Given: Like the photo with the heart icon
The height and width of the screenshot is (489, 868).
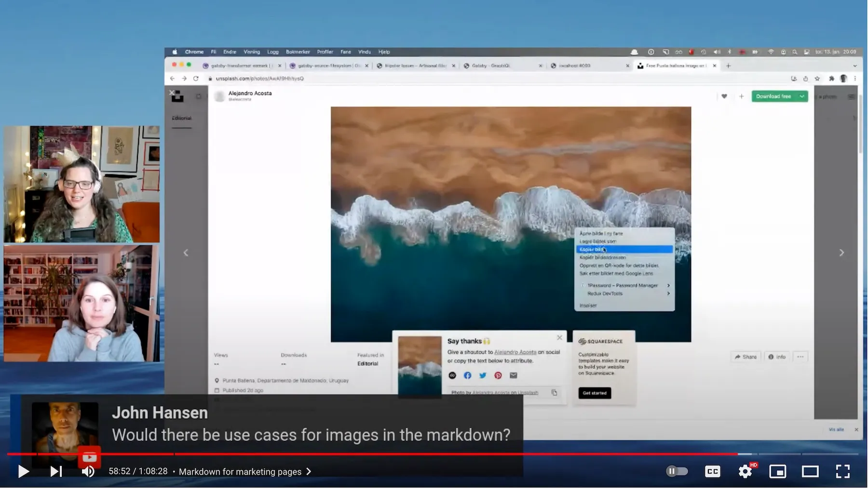Looking at the screenshot, I should click(724, 96).
